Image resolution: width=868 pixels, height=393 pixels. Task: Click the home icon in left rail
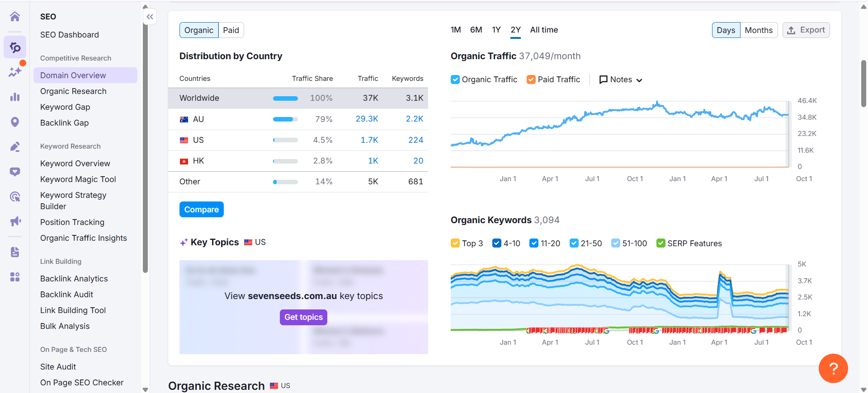[15, 17]
